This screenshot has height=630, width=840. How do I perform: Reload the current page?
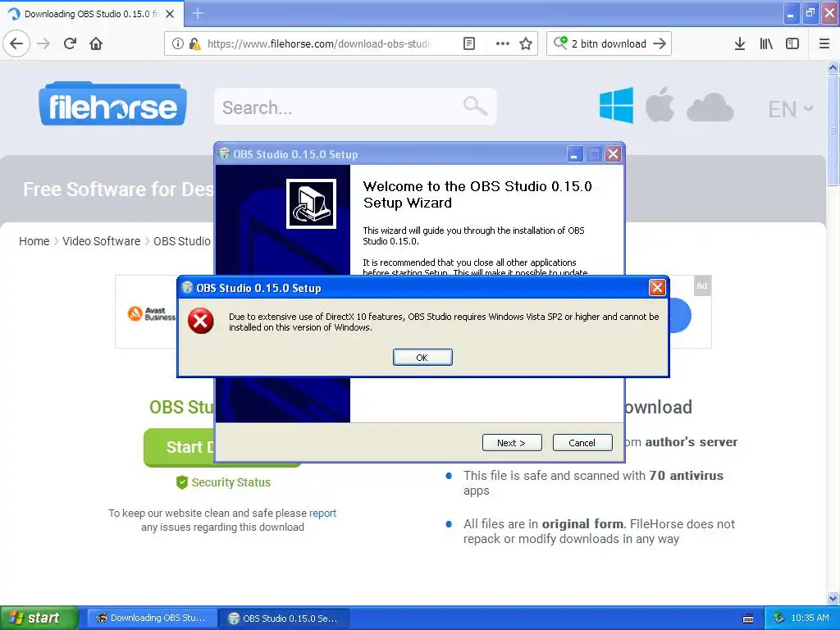70,43
